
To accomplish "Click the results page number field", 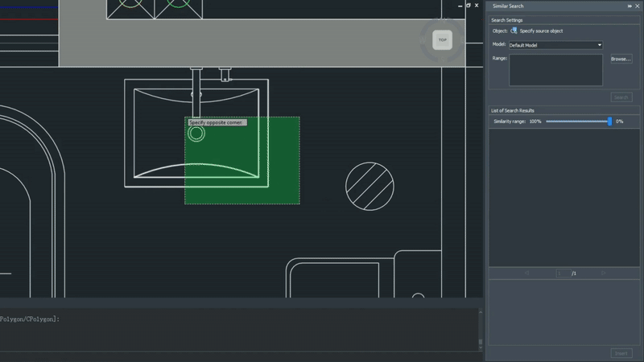I will (562, 274).
